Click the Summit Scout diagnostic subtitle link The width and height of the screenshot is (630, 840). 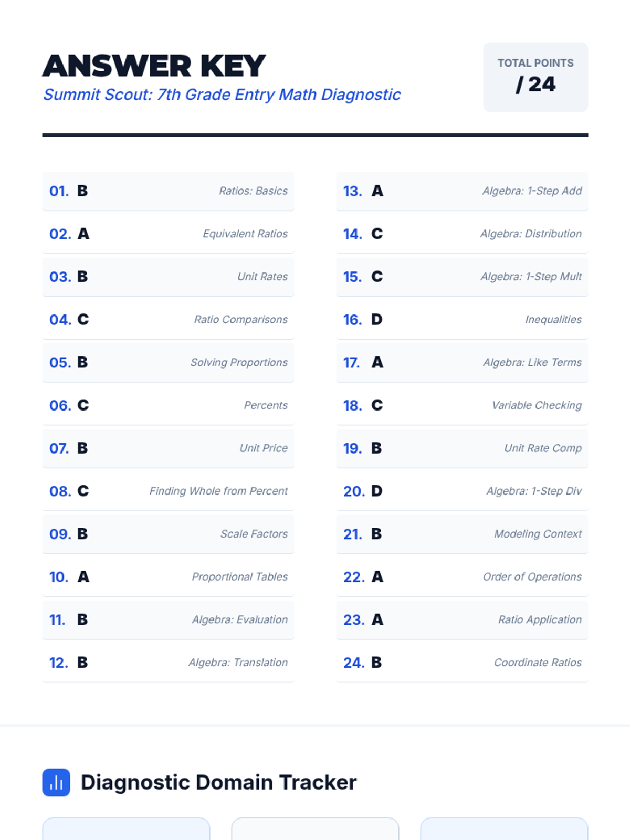(x=222, y=94)
